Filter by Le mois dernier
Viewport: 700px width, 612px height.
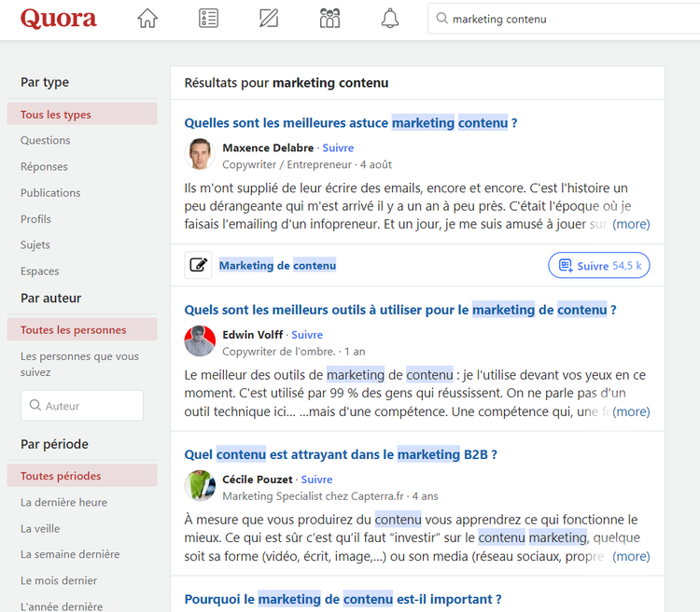[59, 581]
